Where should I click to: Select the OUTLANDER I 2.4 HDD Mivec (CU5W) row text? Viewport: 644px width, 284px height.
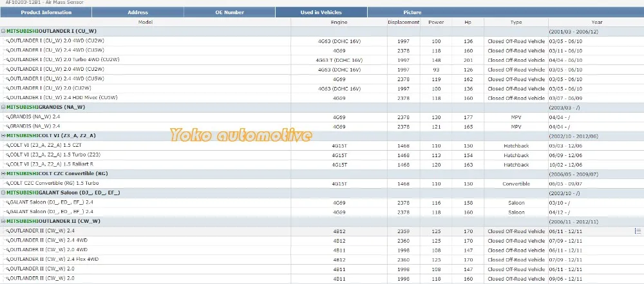64,98
